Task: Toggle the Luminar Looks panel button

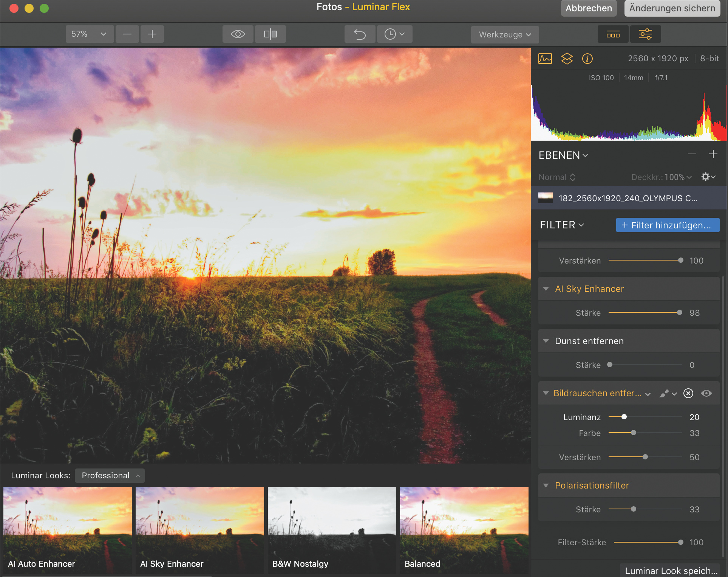Action: [613, 35]
